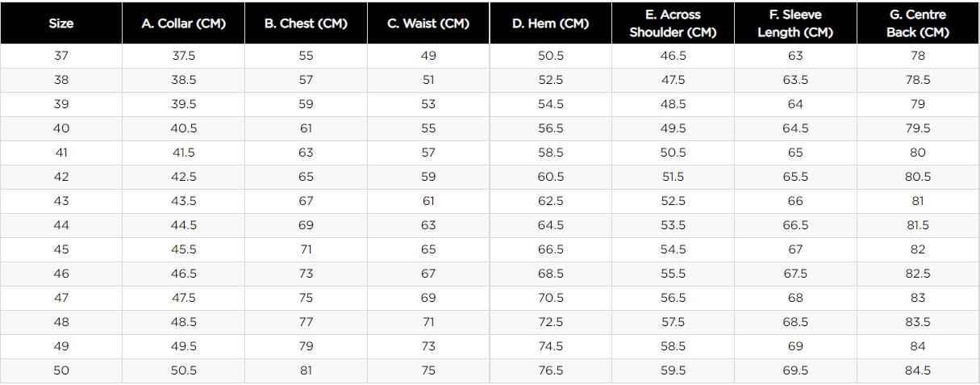Select across shoulder value 46.5
This screenshot has width=980, height=385.
pos(673,56)
